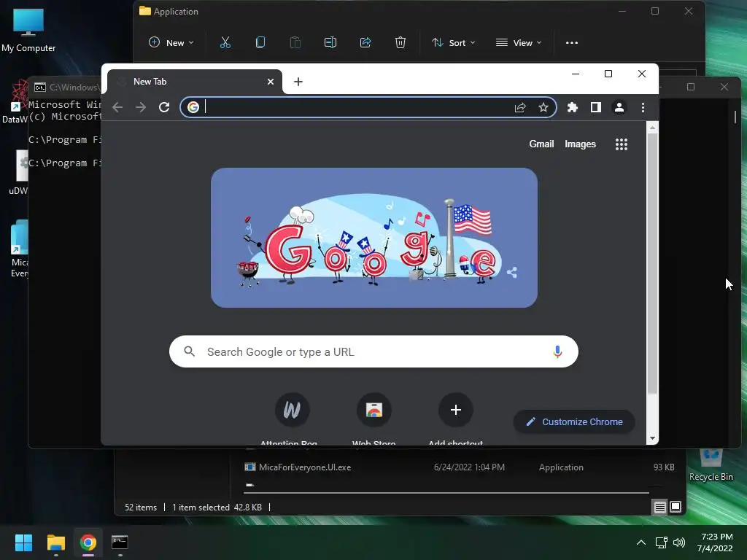Click the Cut scissors icon in File Explorer

pyautogui.click(x=225, y=42)
